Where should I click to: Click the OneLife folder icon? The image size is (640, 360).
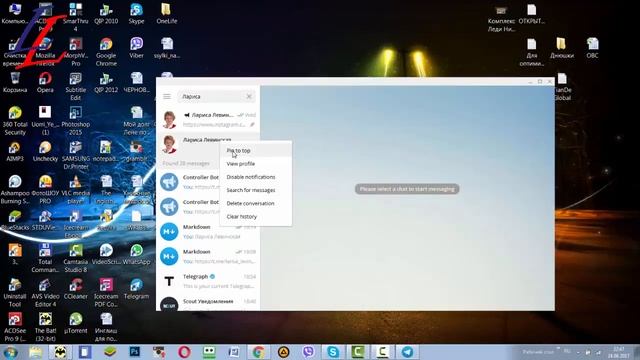(167, 13)
